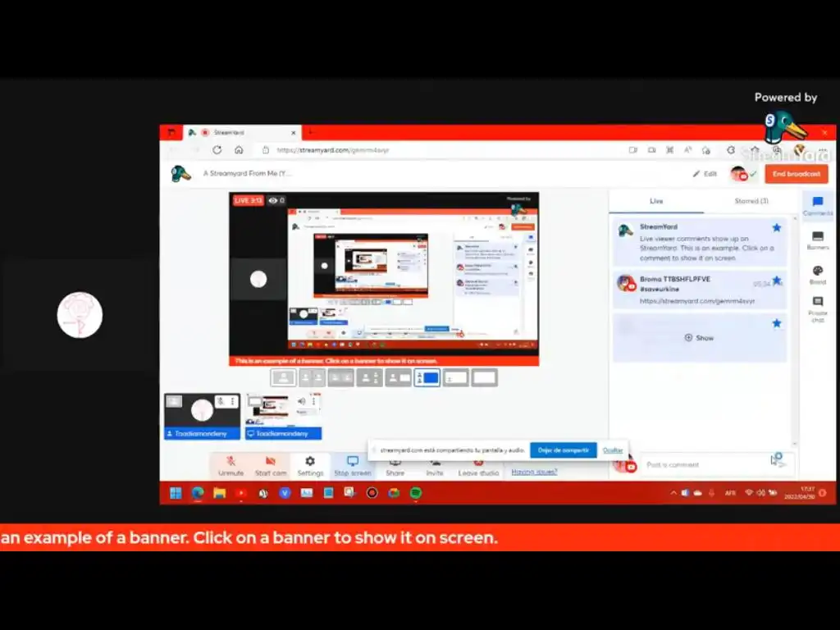Show the example StreamYard comment on screen

point(700,242)
